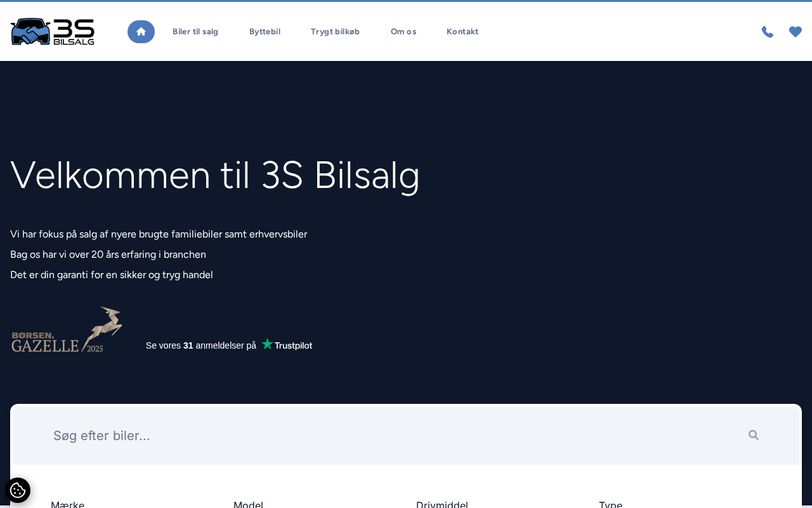Focus the Søg efter biler search field

[406, 436]
